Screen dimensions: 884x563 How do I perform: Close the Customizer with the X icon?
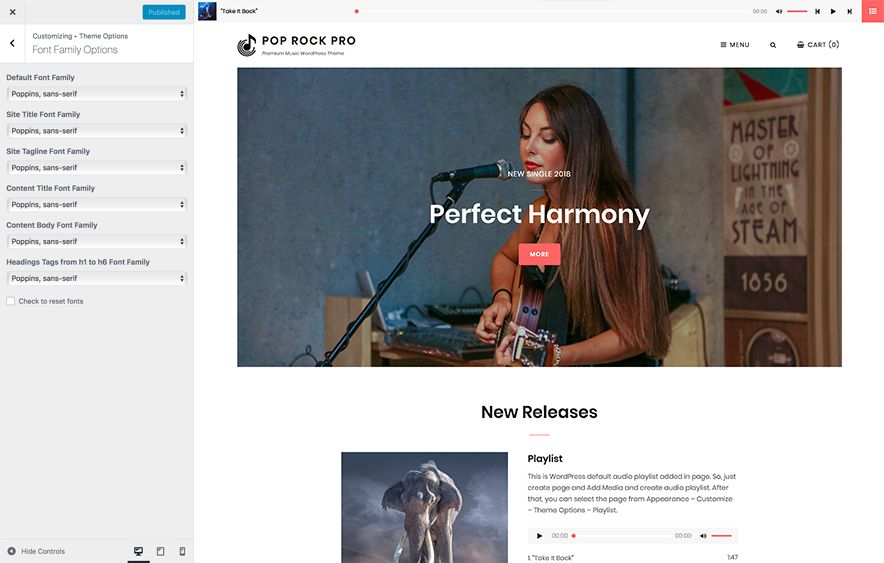12,12
